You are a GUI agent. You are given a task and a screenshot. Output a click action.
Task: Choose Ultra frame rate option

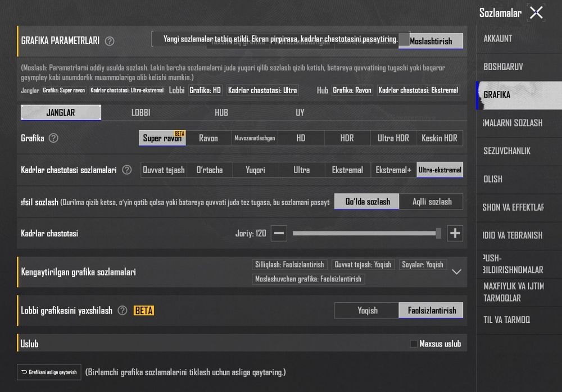click(x=302, y=170)
